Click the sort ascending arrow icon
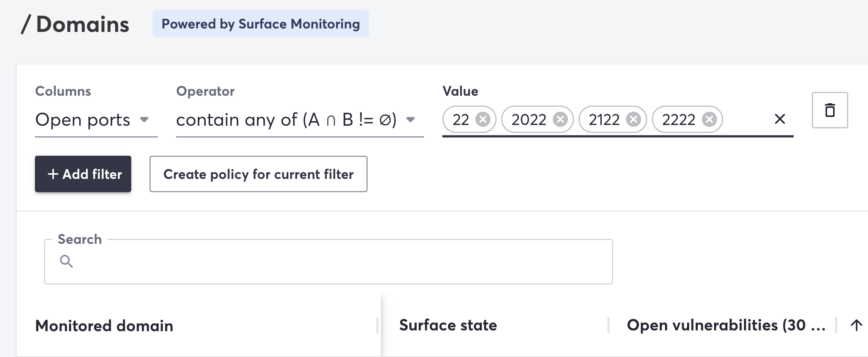Viewport: 868px width, 357px height. [856, 325]
